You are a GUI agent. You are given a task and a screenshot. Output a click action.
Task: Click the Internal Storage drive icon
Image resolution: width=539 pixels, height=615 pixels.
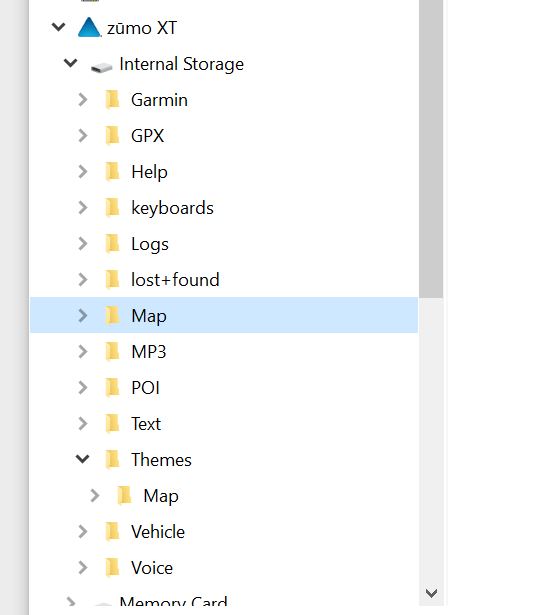pos(101,68)
